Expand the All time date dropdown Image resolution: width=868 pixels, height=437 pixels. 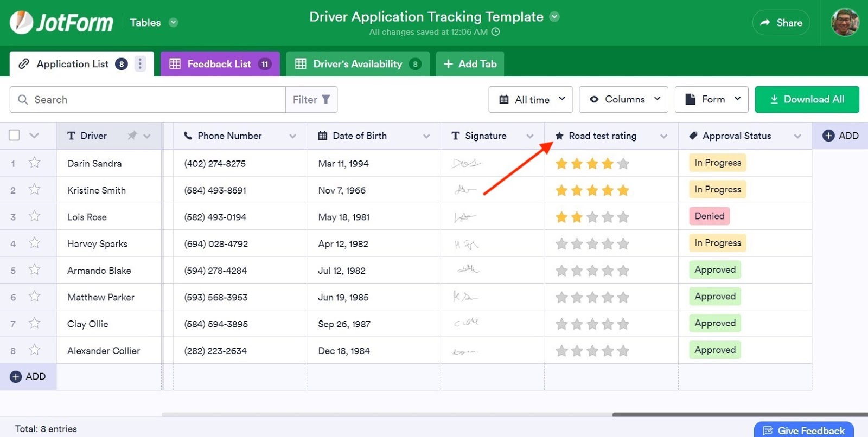[531, 100]
